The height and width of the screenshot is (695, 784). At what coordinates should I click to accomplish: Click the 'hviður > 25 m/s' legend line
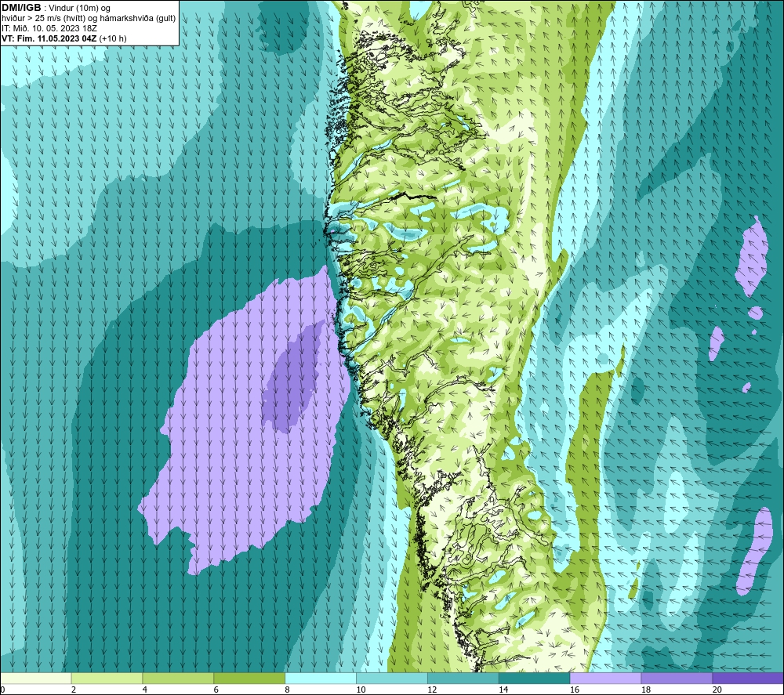[x=89, y=18]
